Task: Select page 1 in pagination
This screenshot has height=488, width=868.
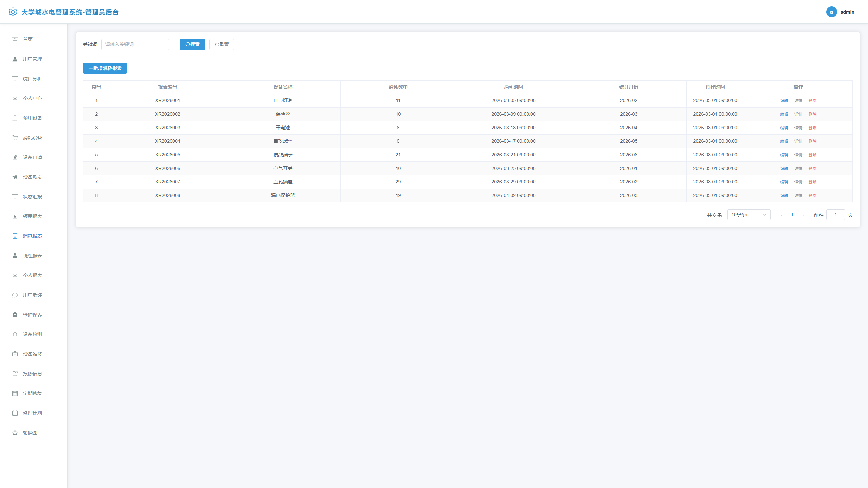Action: pos(792,215)
